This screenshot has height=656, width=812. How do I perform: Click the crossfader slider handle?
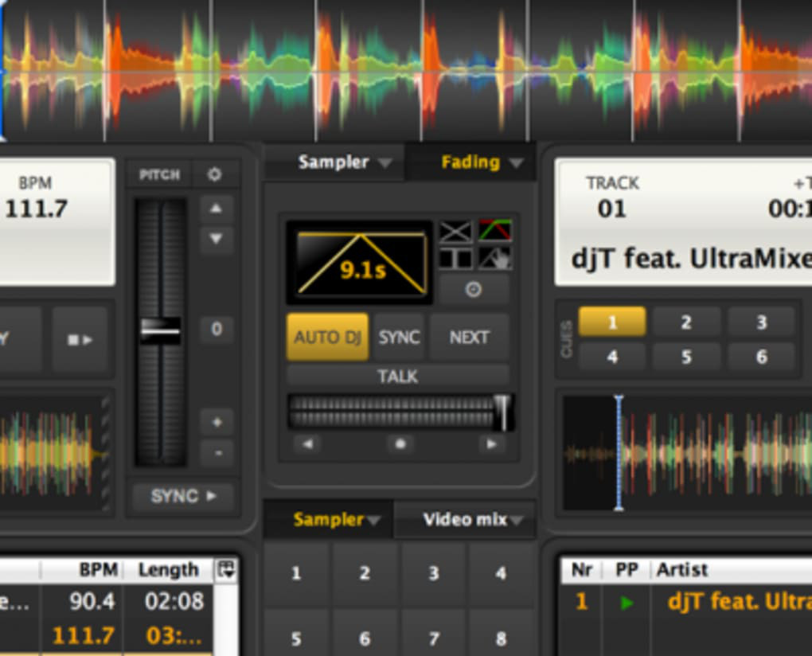click(502, 412)
